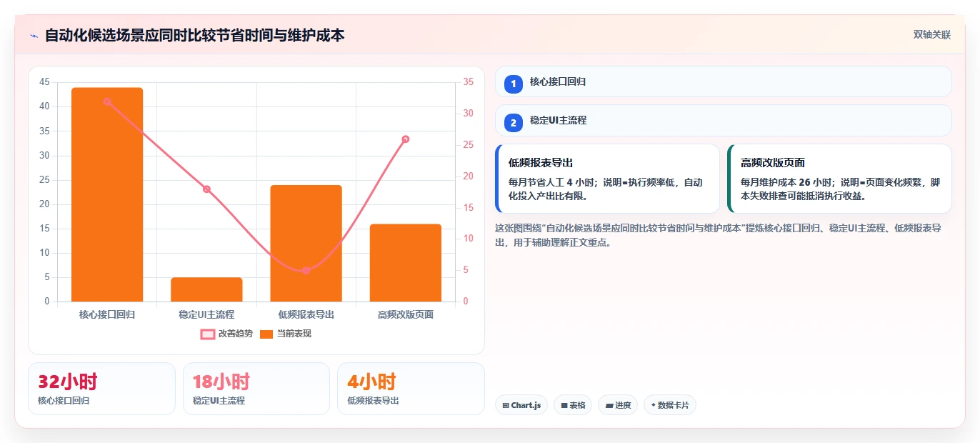The image size is (980, 443).
Task: Toggle the 改善趋势 legend item
Action: point(226,334)
